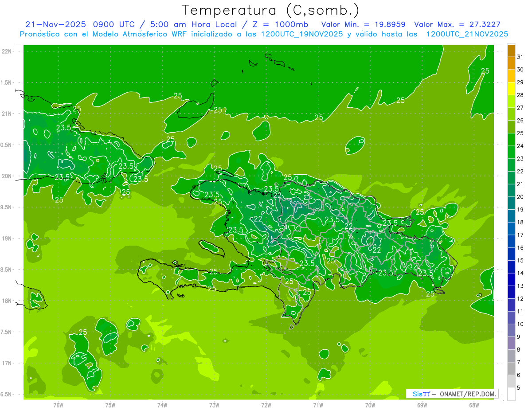Click the colorbar label 20
532x411 pixels.
point(520,197)
